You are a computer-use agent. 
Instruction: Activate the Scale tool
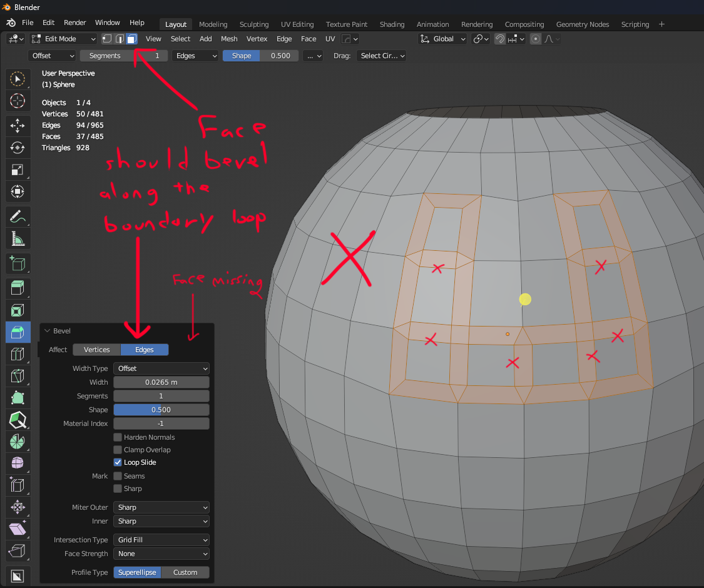[x=18, y=170]
